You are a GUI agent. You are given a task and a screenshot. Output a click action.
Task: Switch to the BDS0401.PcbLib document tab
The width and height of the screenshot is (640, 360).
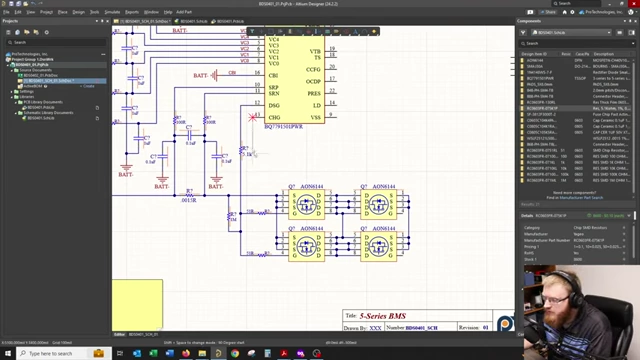point(228,21)
